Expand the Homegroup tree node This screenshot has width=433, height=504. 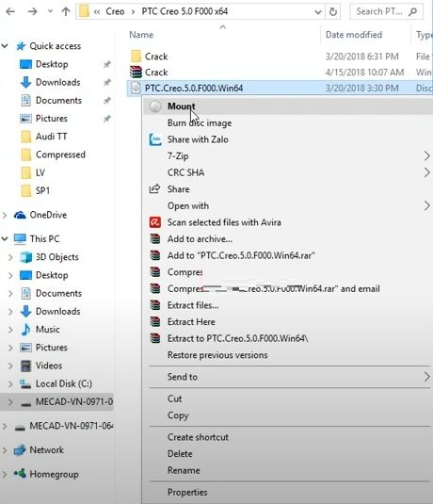(x=5, y=474)
